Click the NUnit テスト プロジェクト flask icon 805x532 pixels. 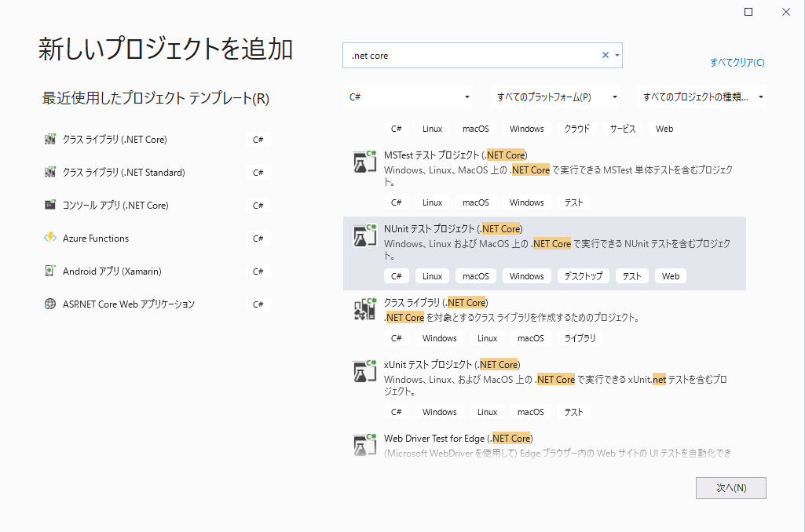tap(364, 235)
